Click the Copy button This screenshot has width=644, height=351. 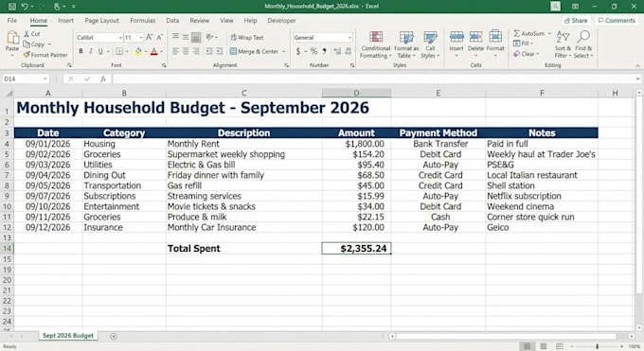pyautogui.click(x=34, y=44)
